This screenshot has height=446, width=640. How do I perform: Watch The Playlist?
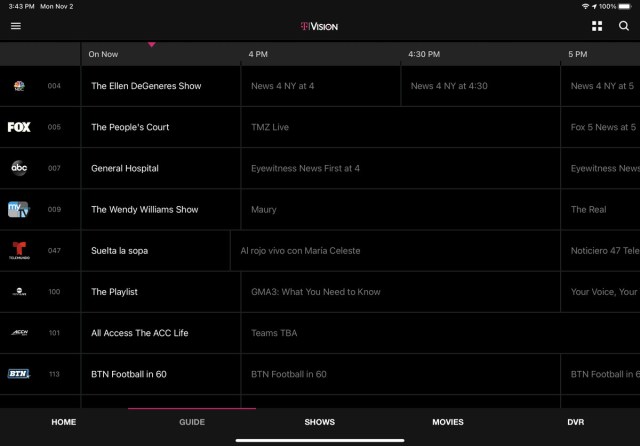(x=161, y=292)
